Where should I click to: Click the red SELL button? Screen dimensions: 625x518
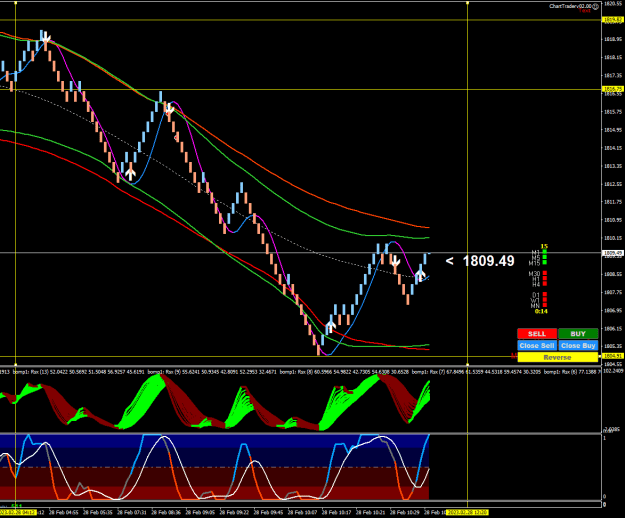click(537, 334)
